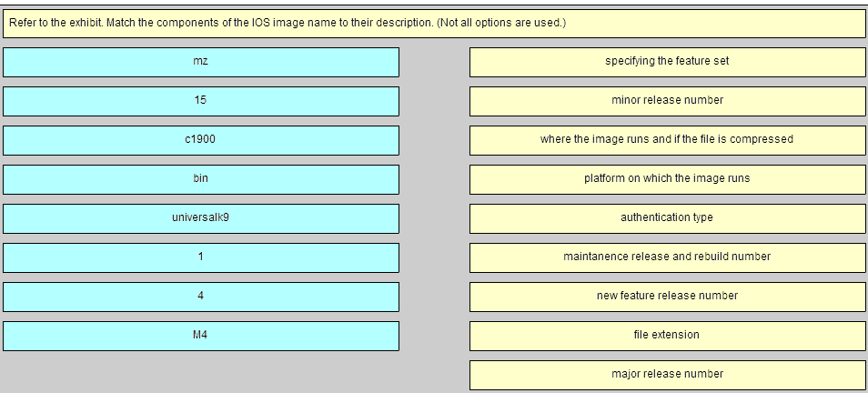The image size is (868, 393).
Task: Select the cyan box labeled '4'
Action: pyautogui.click(x=201, y=297)
